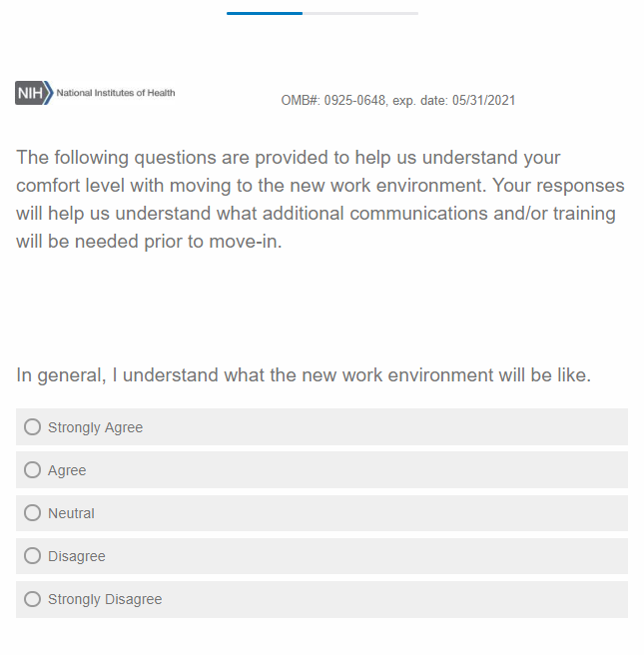Image resolution: width=644 pixels, height=655 pixels.
Task: Mark the Disagree radio button
Action: click(x=33, y=556)
